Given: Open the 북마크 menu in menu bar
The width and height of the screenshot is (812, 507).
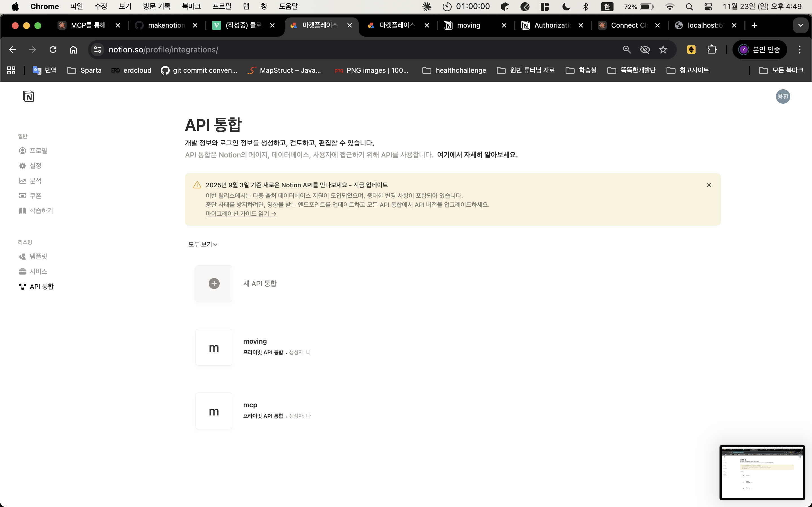Looking at the screenshot, I should click(191, 6).
